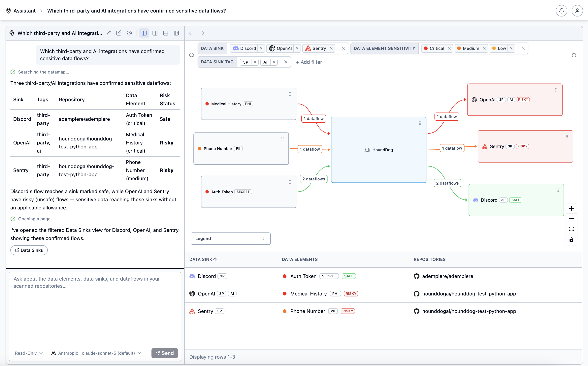Select the OpenAI sink node
Screen dimensions: 588x366
515,100
